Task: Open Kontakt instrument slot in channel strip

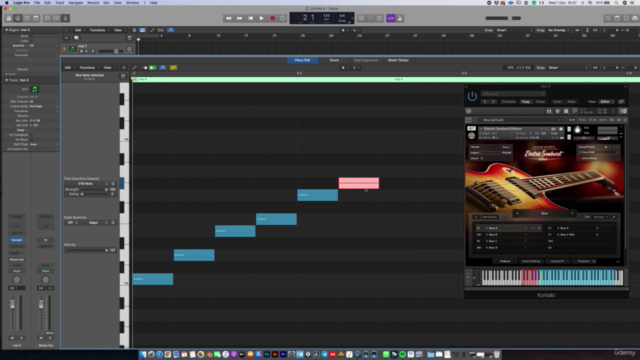Action: tap(17, 240)
